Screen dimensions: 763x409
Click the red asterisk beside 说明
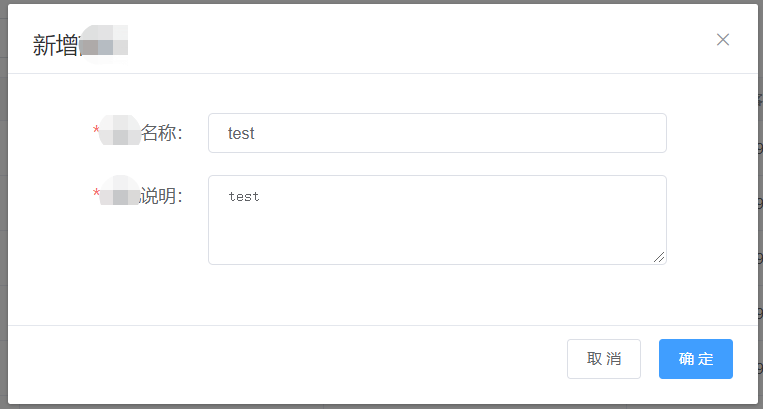click(x=96, y=193)
